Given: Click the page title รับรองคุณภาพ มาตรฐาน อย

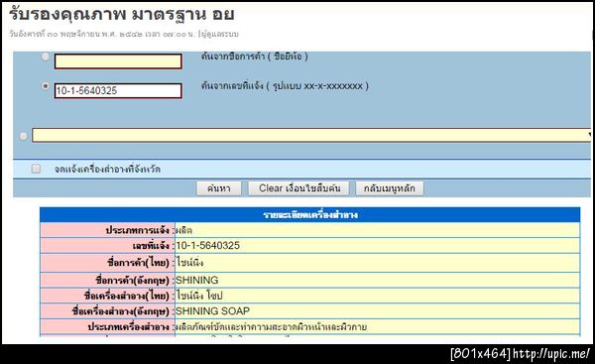Looking at the screenshot, I should point(121,15).
